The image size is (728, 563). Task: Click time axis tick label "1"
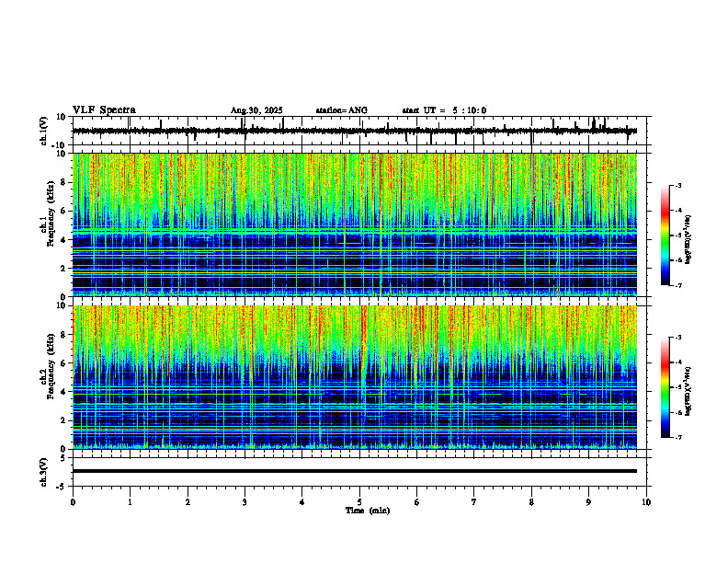click(x=130, y=502)
